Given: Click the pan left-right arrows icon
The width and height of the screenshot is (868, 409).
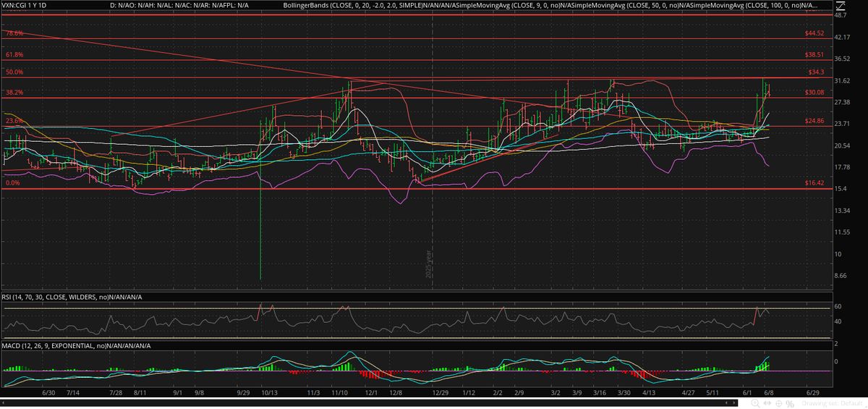Looking at the screenshot, I should tap(767, 403).
